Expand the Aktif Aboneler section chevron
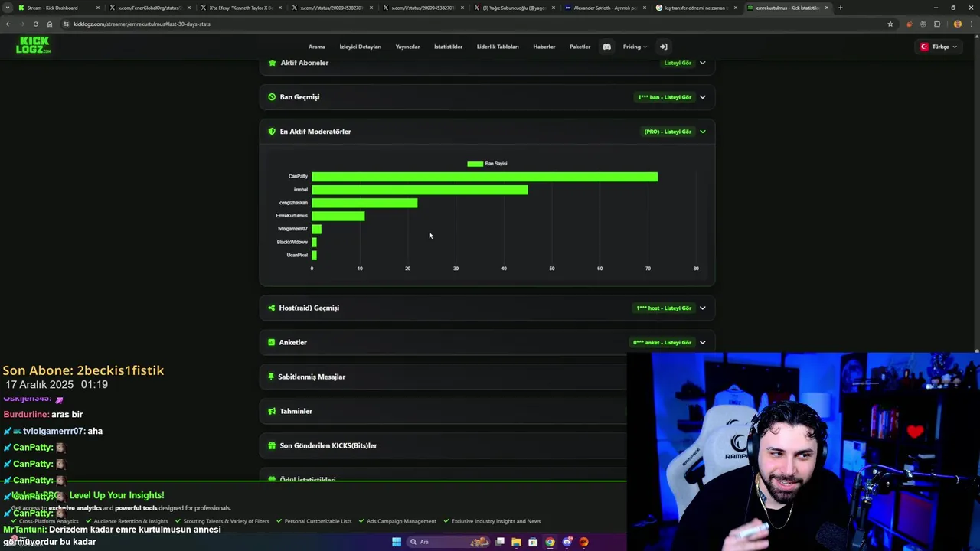This screenshot has width=980, height=551. (702, 63)
